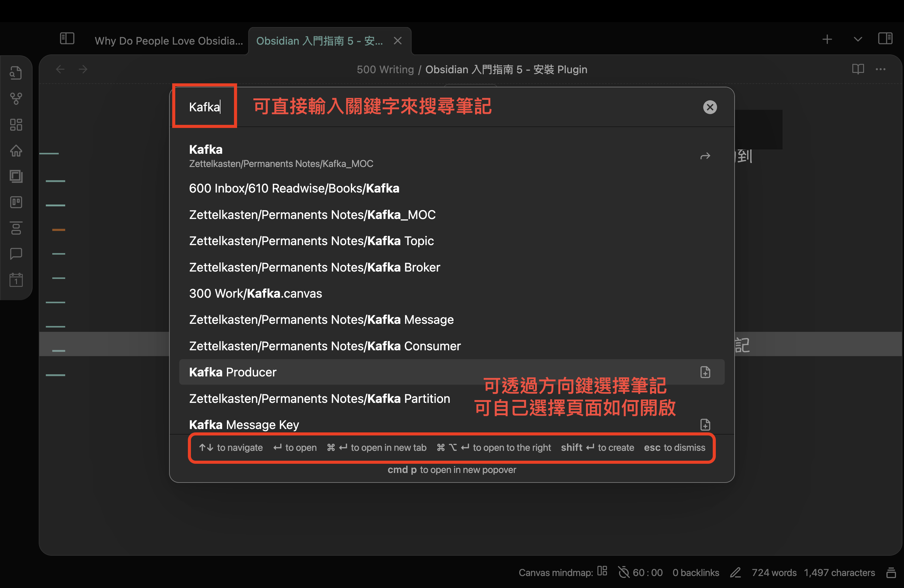The image size is (904, 588).
Task: Click the 724 words count
Action: click(774, 572)
